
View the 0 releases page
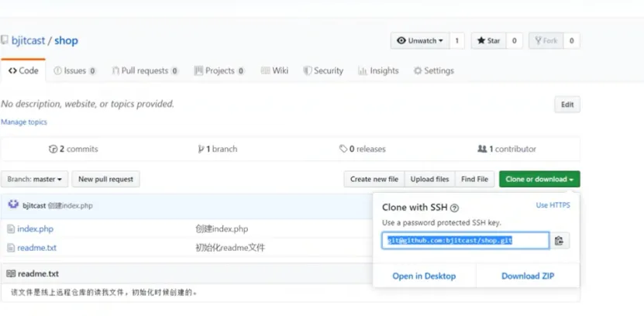[x=362, y=149]
